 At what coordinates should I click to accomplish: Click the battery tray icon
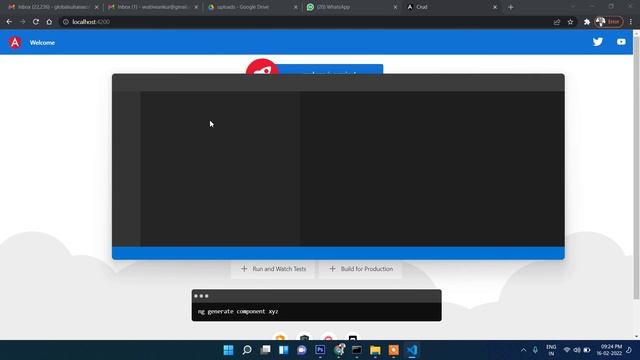click(x=587, y=350)
